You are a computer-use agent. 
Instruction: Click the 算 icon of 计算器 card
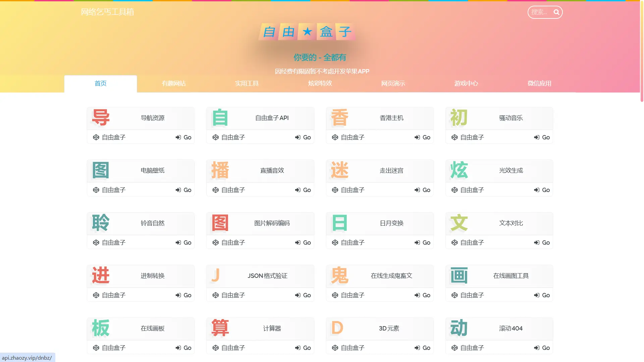(220, 328)
